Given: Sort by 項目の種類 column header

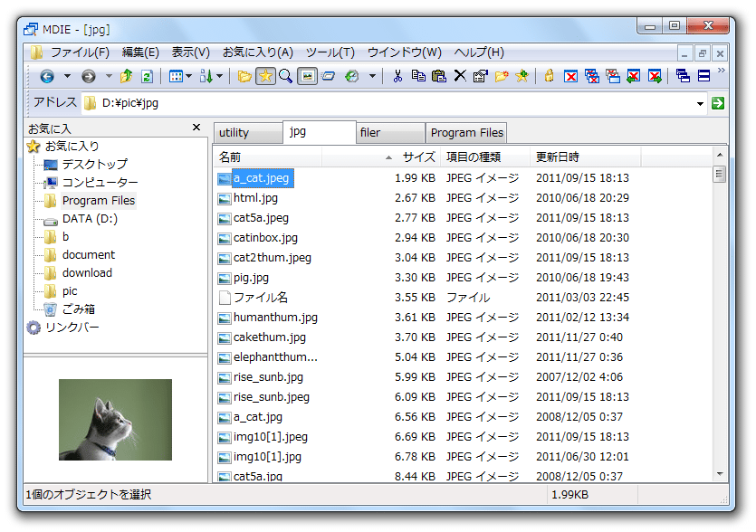Looking at the screenshot, I should click(x=485, y=157).
